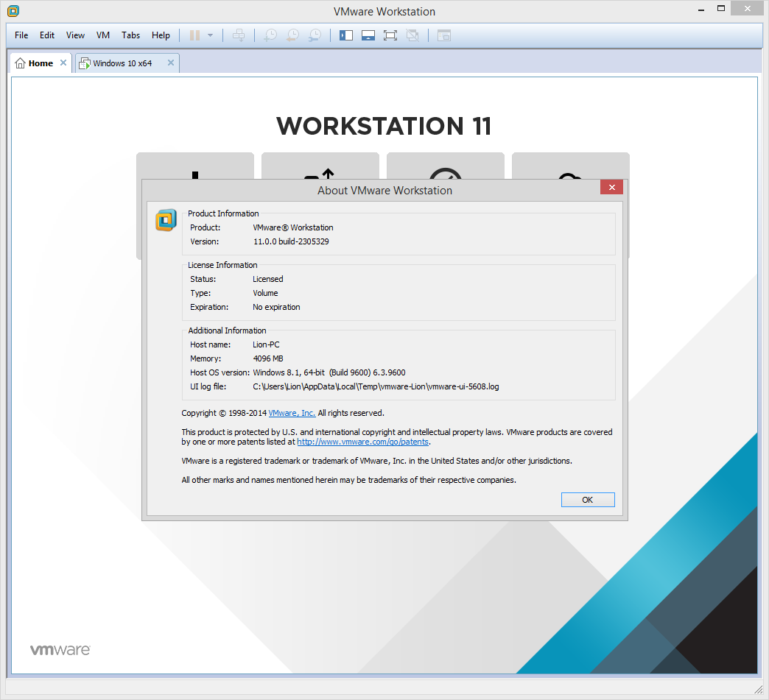Open the VM menu

tap(103, 35)
